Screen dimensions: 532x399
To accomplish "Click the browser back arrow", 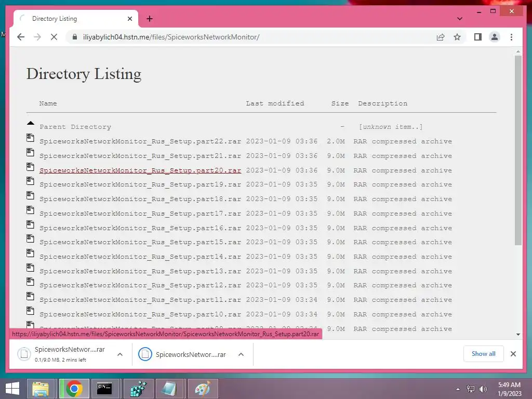I will 21,37.
